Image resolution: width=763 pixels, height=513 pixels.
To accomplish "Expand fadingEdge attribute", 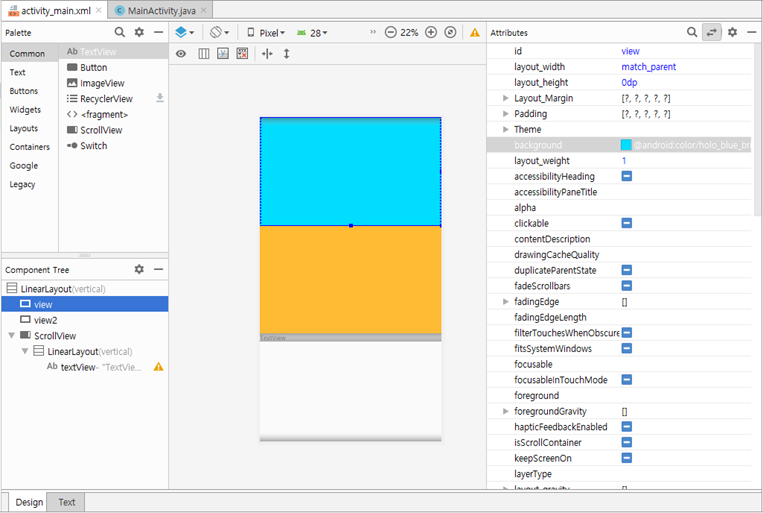I will [506, 302].
